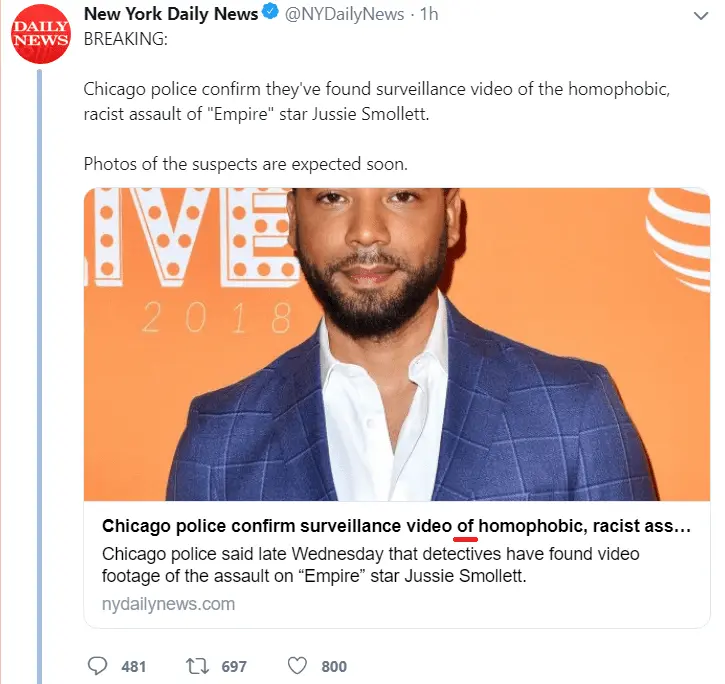The image size is (725, 684).
Task: Click the 697 retweets count
Action: click(x=234, y=666)
